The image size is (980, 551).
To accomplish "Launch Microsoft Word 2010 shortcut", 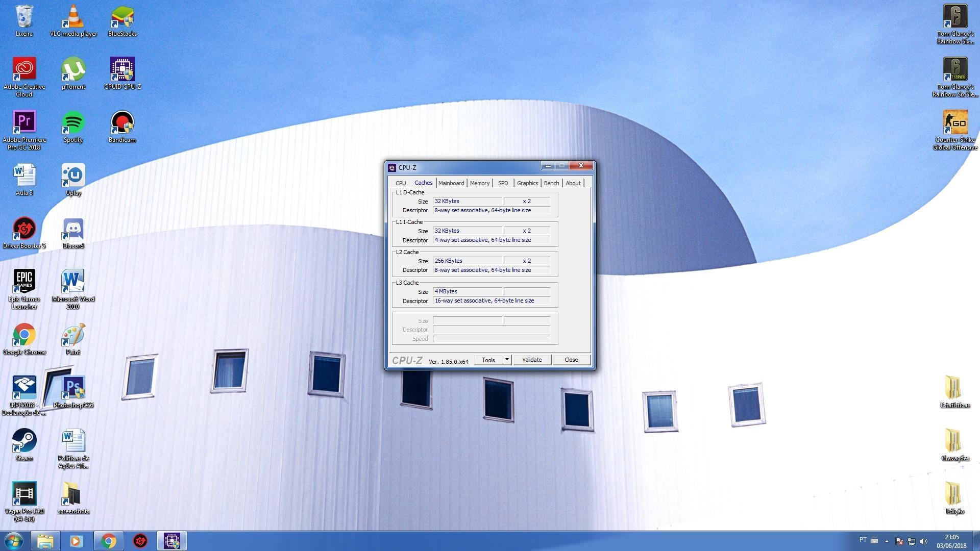I will (73, 289).
